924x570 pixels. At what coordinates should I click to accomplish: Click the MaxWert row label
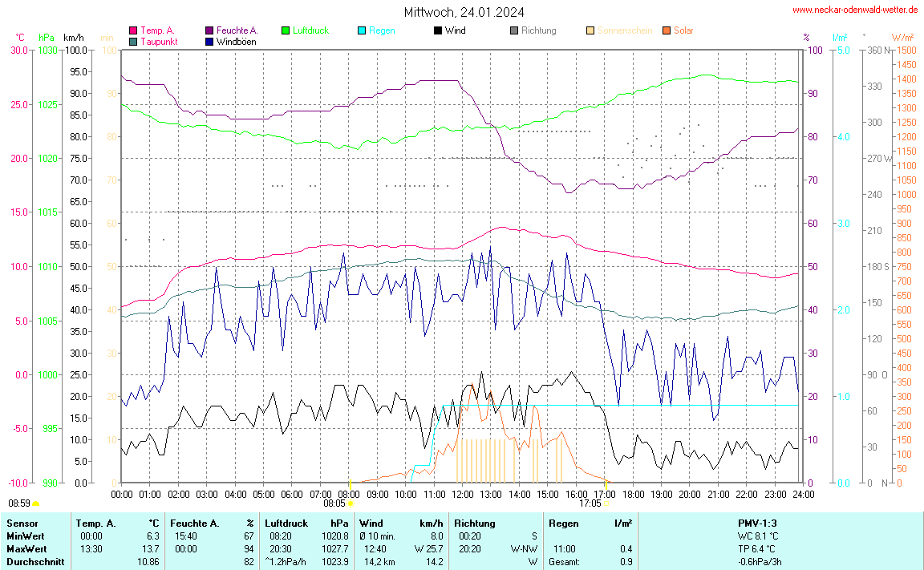click(x=25, y=548)
